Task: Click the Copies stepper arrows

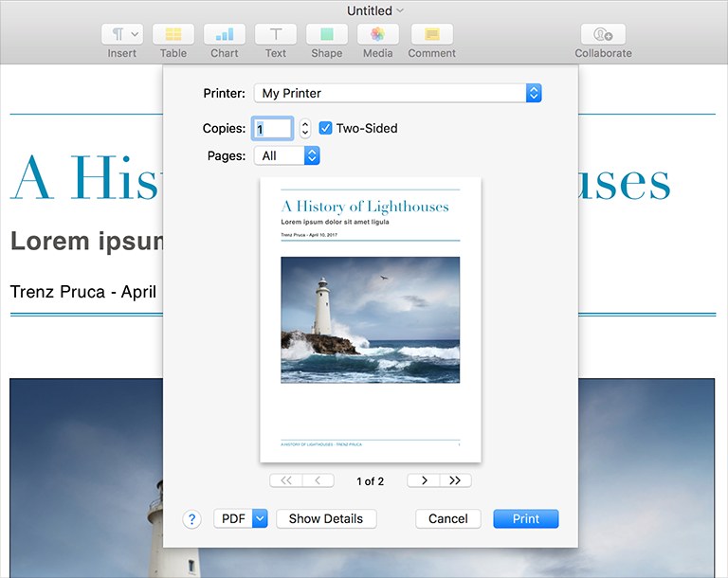Action: click(305, 128)
